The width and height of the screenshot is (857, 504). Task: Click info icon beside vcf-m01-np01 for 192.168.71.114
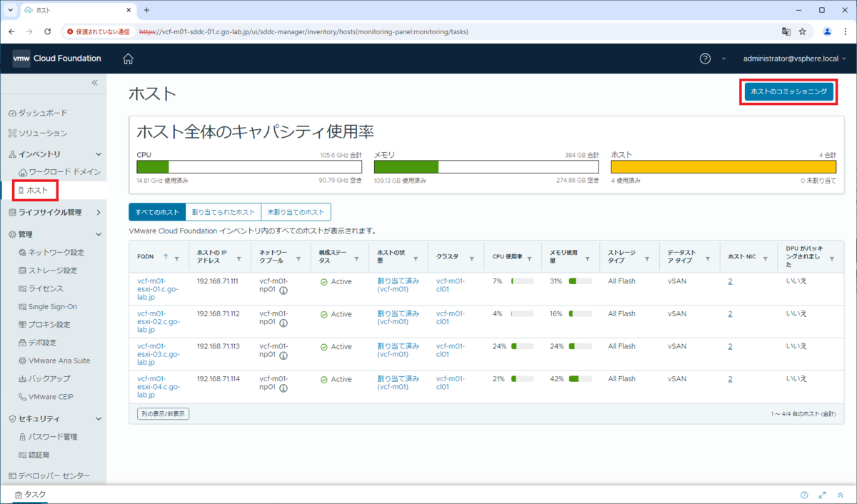pos(284,388)
